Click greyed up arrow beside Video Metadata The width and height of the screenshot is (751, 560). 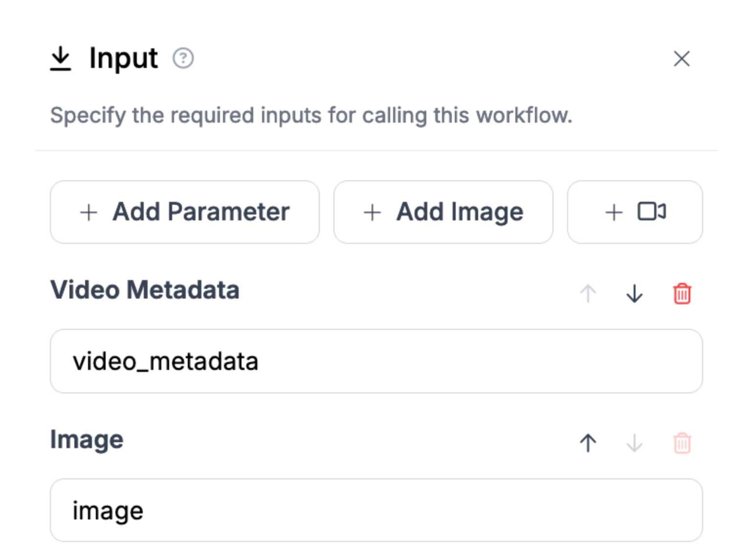tap(588, 294)
